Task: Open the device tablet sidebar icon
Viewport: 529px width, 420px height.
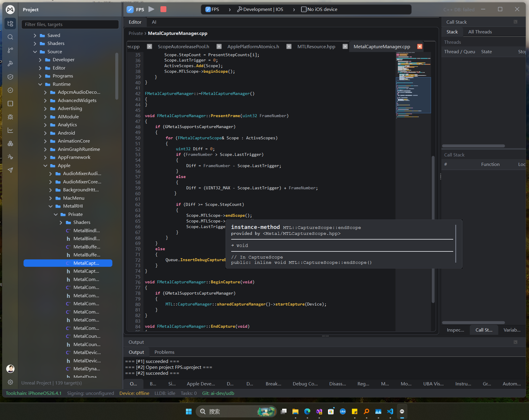Action: pyautogui.click(x=10, y=104)
